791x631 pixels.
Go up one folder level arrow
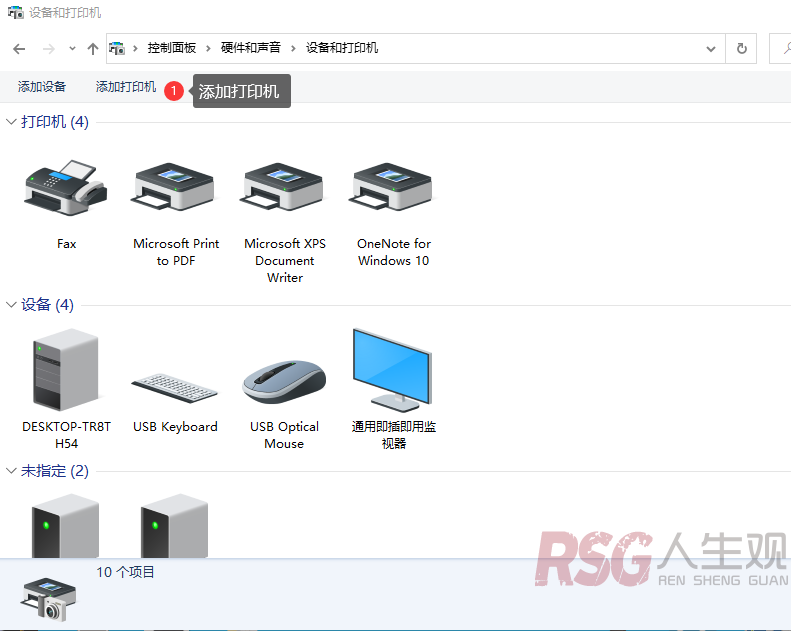[x=93, y=49]
